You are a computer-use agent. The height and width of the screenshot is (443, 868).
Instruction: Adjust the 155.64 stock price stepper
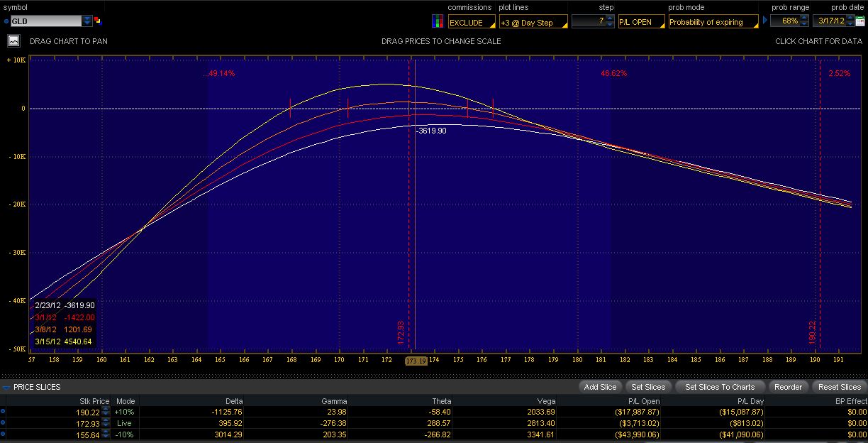(x=106, y=434)
